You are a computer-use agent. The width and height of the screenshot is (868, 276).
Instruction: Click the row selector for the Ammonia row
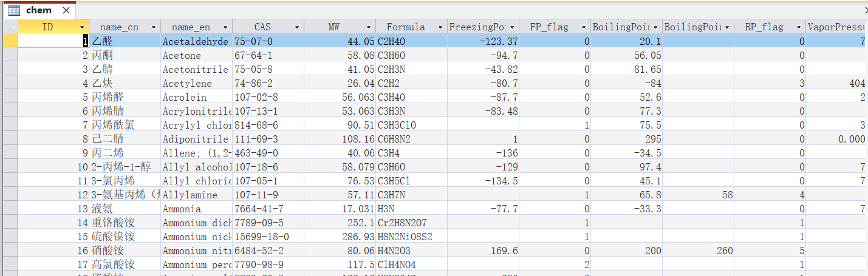(x=10, y=209)
